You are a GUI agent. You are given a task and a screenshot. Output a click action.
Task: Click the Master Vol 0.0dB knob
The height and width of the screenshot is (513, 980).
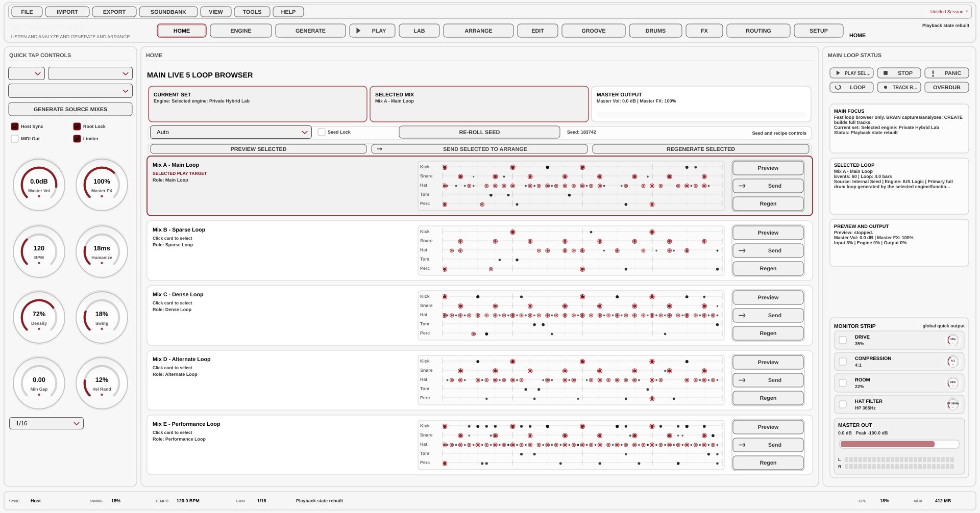[39, 185]
